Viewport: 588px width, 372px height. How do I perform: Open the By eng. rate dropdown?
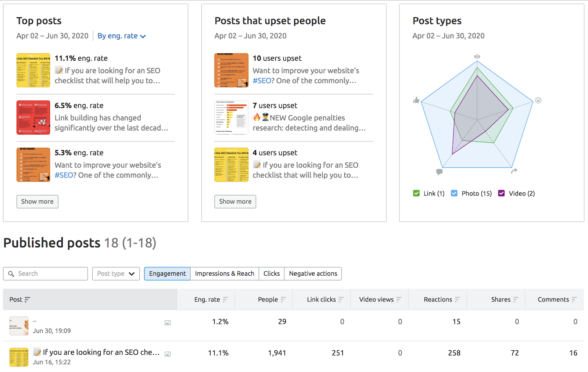pyautogui.click(x=122, y=36)
